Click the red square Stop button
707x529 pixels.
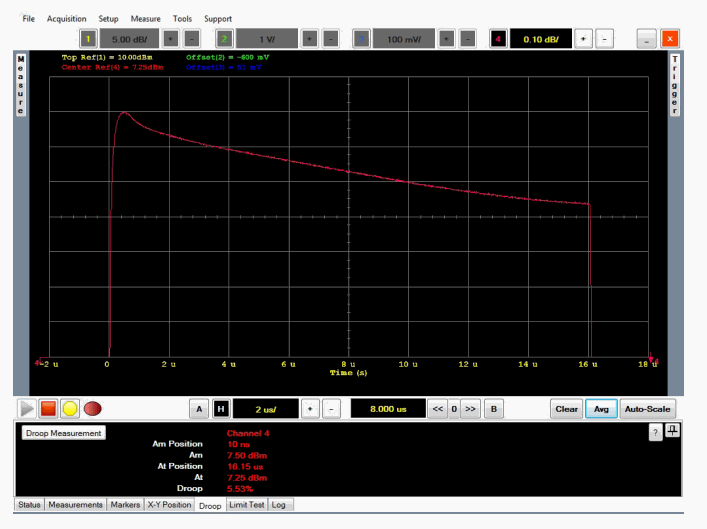48,409
